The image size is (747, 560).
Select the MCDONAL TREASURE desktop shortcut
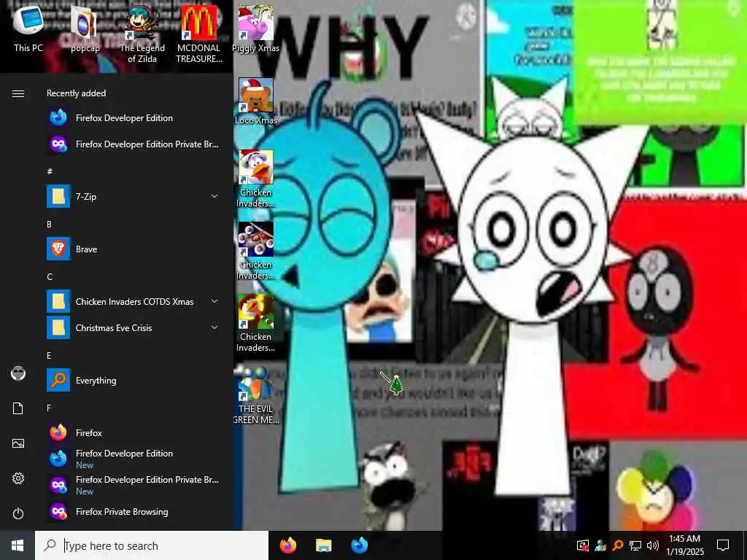199,34
